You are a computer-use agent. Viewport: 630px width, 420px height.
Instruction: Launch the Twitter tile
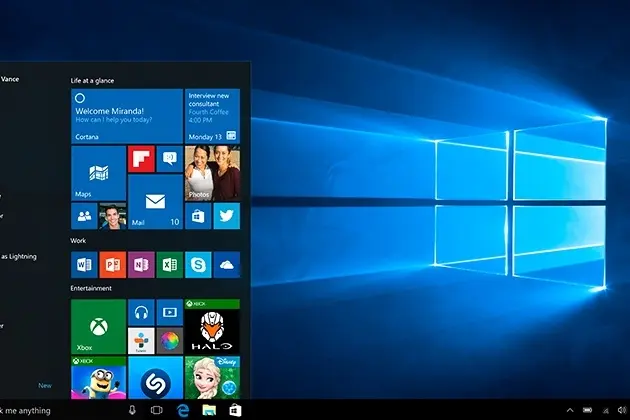coord(227,216)
